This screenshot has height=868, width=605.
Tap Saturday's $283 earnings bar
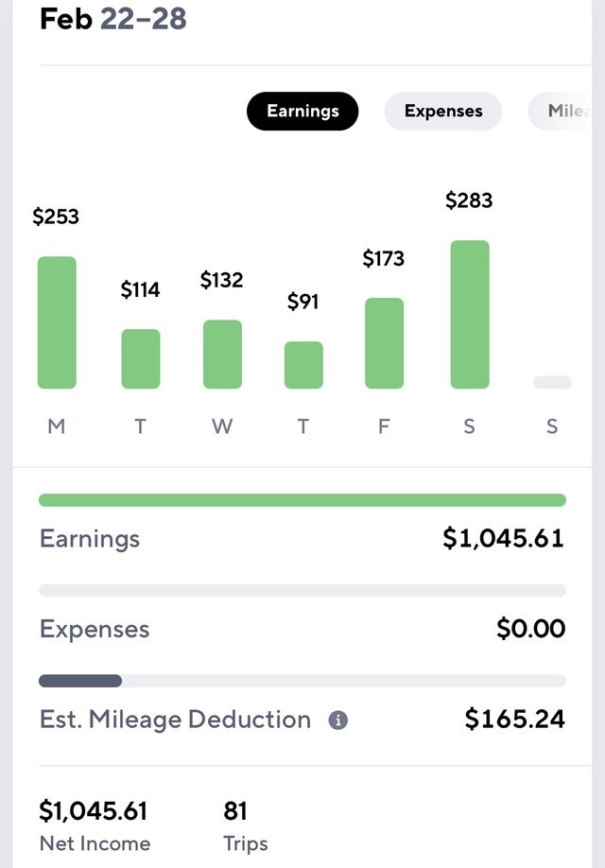tap(470, 315)
